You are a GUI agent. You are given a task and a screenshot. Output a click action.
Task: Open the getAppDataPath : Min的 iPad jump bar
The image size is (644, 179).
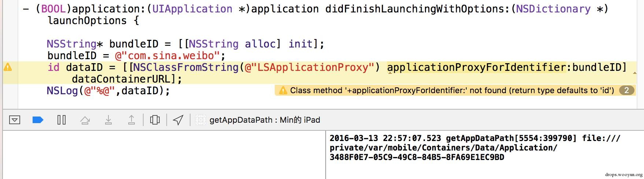pyautogui.click(x=264, y=120)
